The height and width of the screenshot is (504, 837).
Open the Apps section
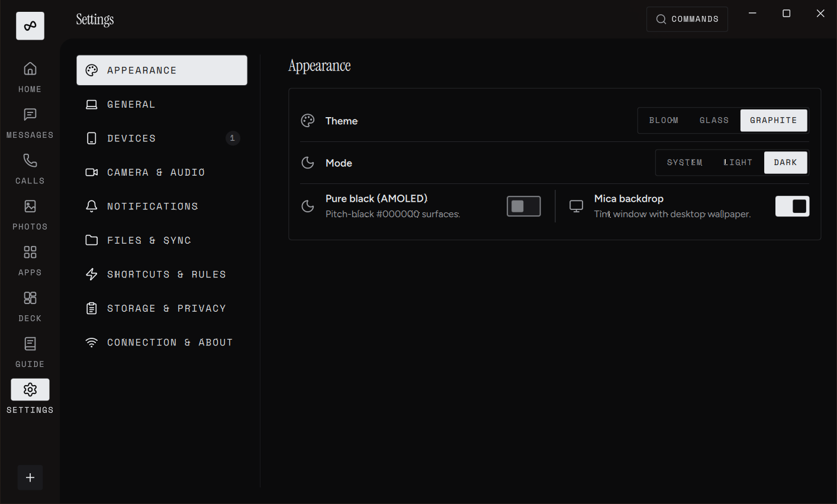30,260
